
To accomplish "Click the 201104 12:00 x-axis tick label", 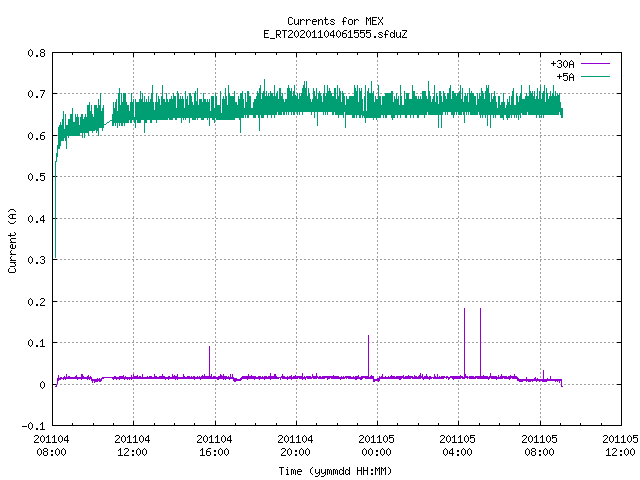I will [132, 445].
